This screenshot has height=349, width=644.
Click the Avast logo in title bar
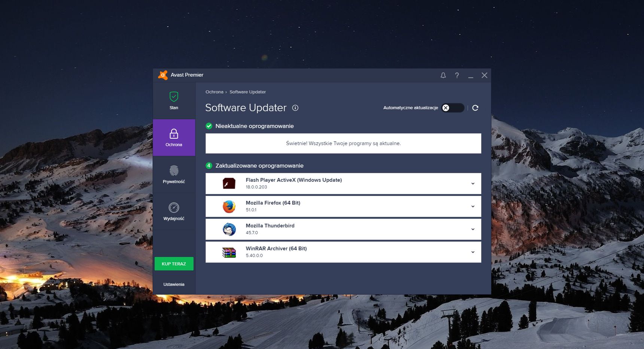(x=163, y=75)
